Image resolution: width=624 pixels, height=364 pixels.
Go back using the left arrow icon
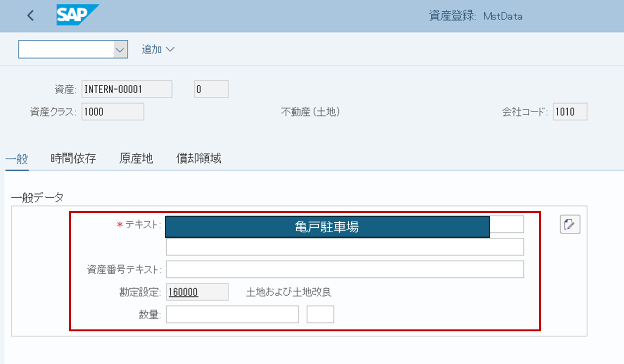pyautogui.click(x=31, y=16)
